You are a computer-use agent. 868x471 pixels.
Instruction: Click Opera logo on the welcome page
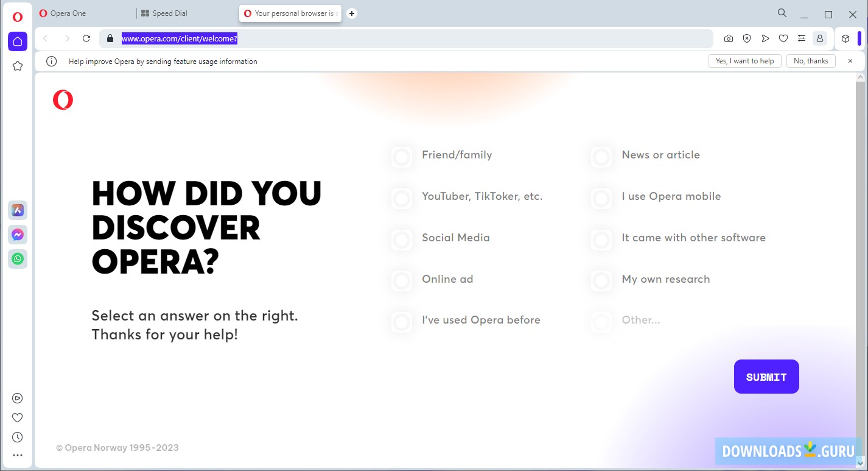(63, 99)
